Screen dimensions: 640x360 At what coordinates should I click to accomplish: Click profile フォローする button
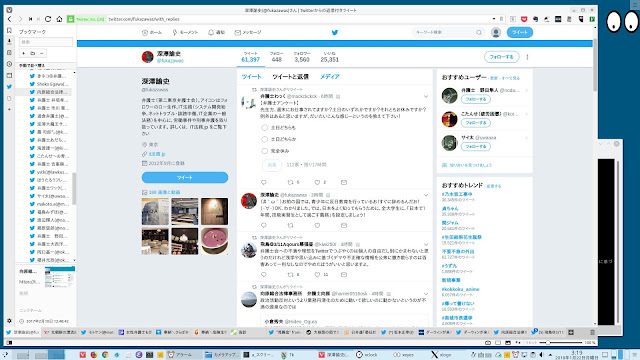[502, 57]
